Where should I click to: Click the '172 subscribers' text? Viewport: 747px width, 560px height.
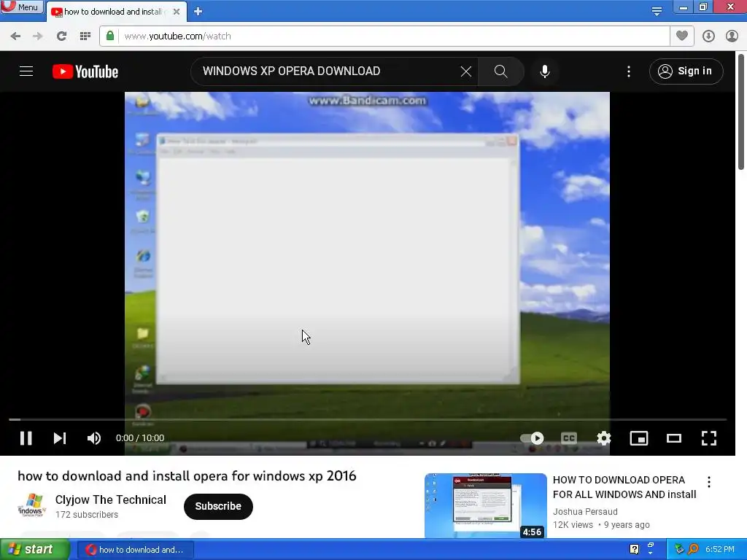point(87,515)
